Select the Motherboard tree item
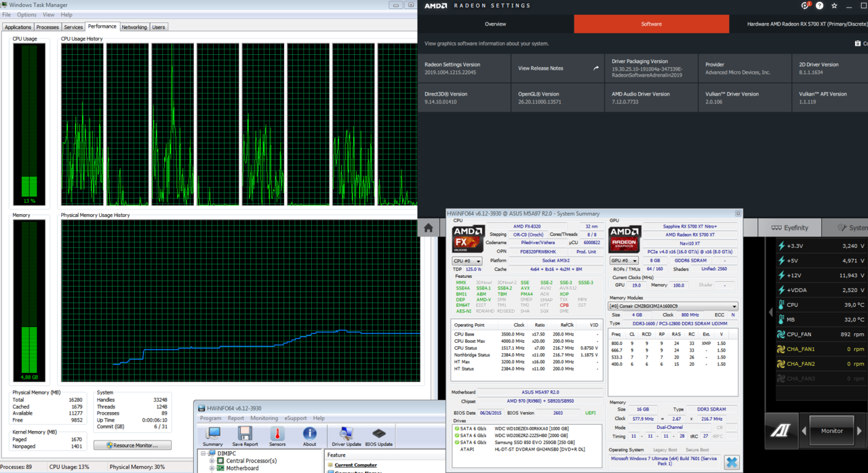 [242, 468]
